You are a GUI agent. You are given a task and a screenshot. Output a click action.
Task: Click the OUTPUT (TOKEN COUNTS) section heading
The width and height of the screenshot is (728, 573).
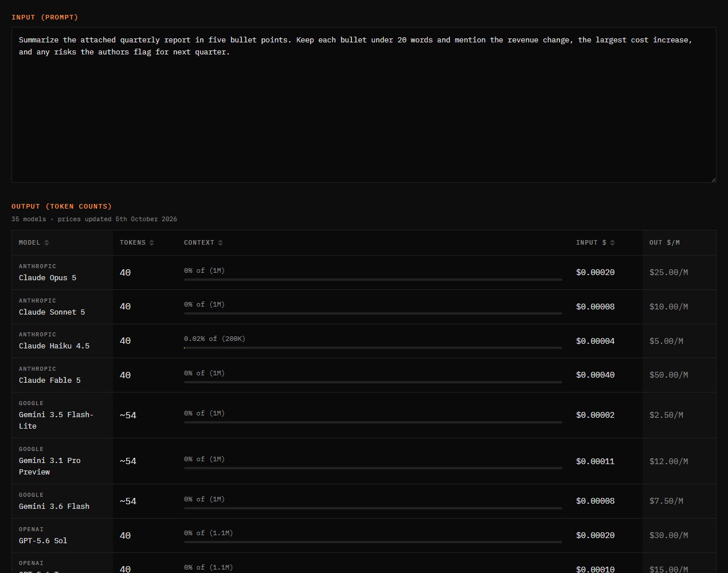click(x=61, y=207)
